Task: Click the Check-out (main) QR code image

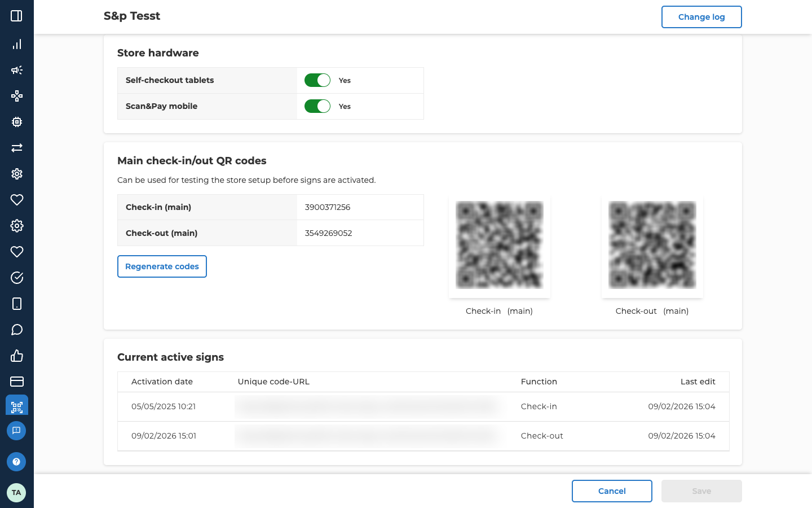Action: (x=652, y=245)
